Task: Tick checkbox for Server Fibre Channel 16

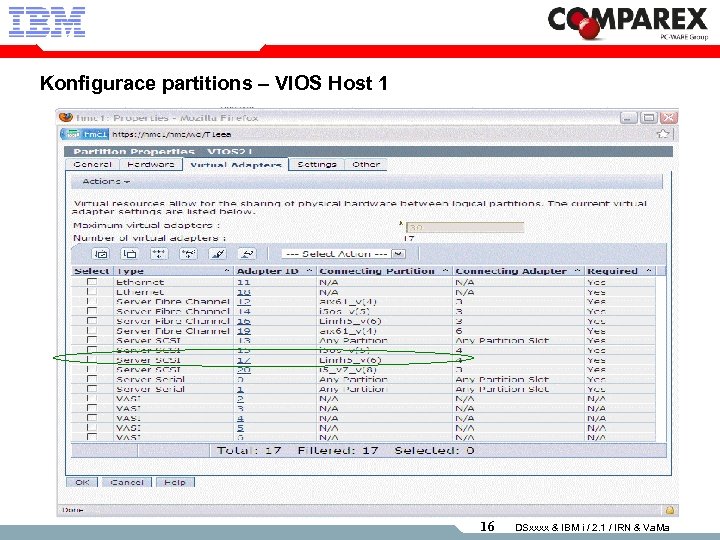Action: (x=92, y=321)
